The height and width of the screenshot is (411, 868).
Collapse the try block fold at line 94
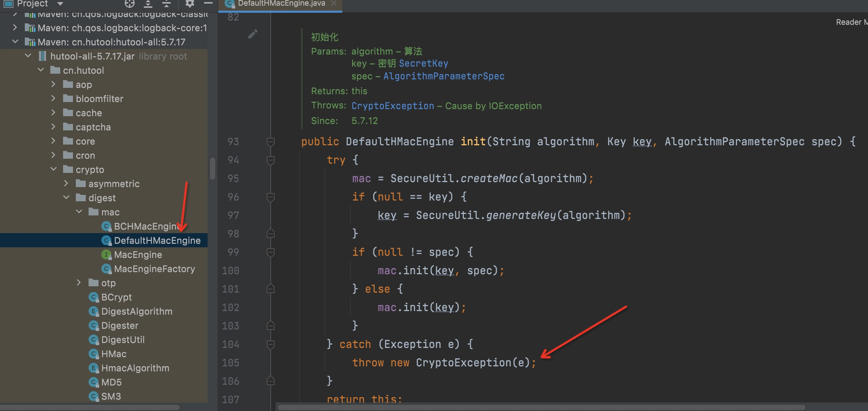[270, 160]
